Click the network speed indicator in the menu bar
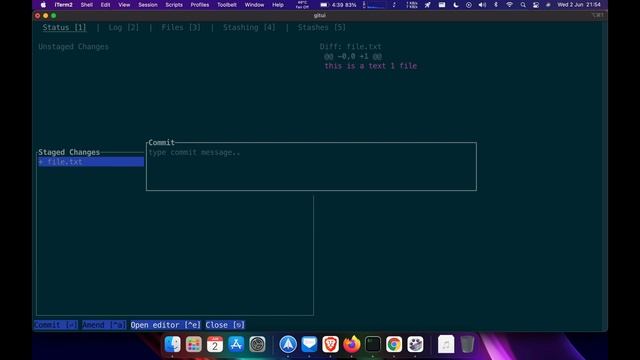The image size is (640, 360). pos(412,5)
